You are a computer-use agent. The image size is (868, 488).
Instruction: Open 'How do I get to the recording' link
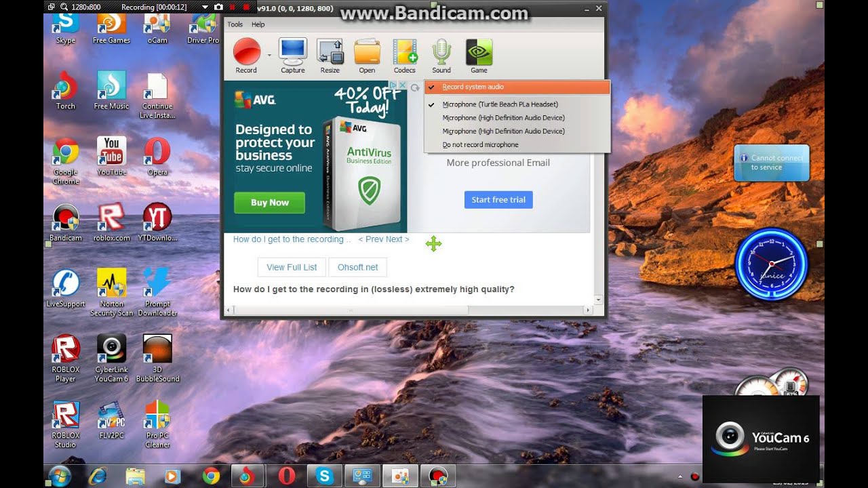tap(292, 239)
